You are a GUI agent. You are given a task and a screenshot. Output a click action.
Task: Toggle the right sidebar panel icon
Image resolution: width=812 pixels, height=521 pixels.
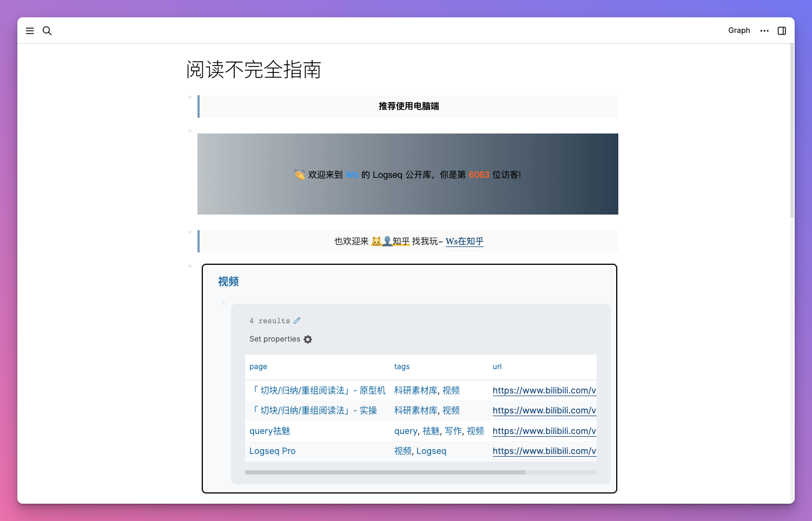tap(781, 31)
